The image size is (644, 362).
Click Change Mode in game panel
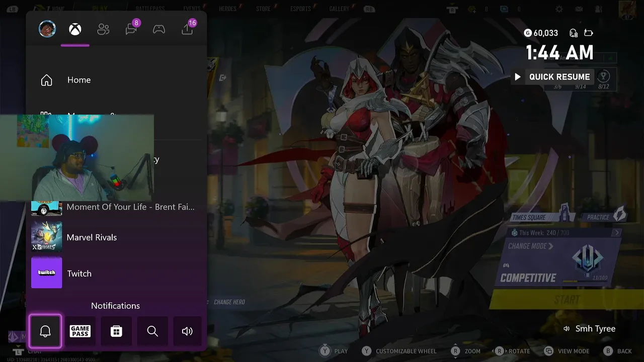(530, 246)
